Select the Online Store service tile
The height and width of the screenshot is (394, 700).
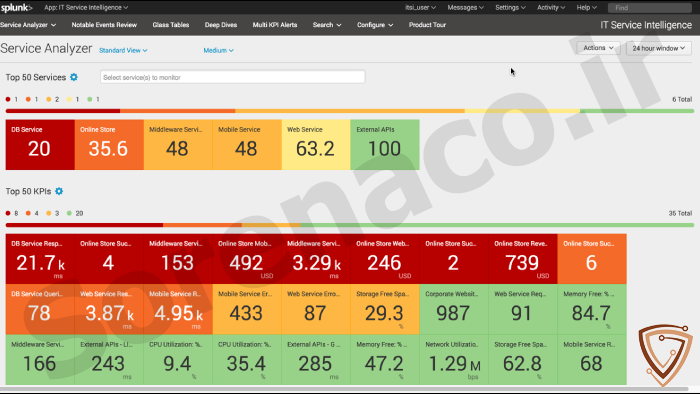pyautogui.click(x=109, y=145)
